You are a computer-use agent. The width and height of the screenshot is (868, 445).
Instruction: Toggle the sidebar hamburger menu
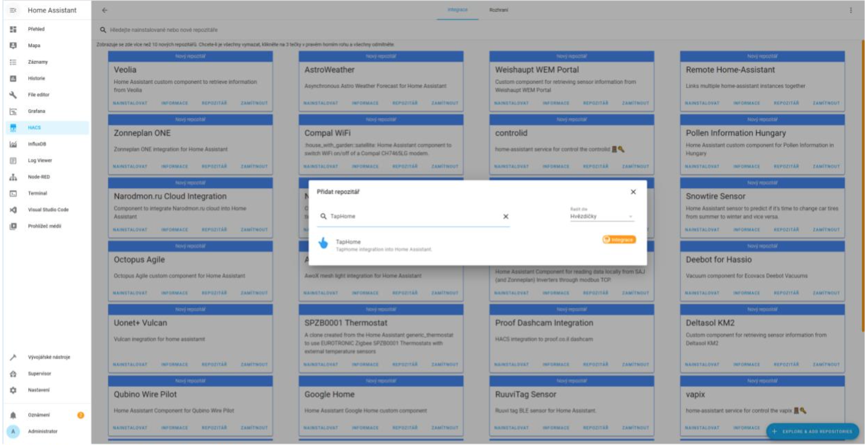tap(13, 10)
